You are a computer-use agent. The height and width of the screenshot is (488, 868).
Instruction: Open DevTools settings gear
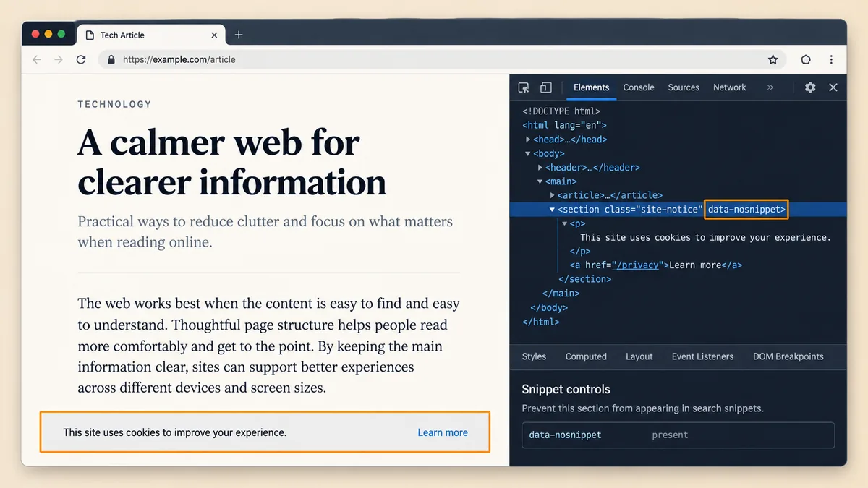810,87
